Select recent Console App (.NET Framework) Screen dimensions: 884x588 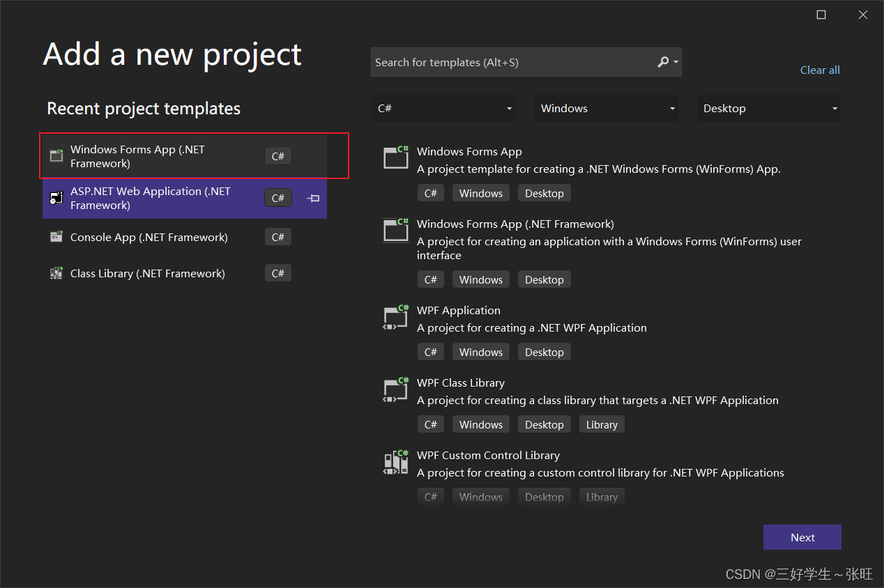[185, 237]
